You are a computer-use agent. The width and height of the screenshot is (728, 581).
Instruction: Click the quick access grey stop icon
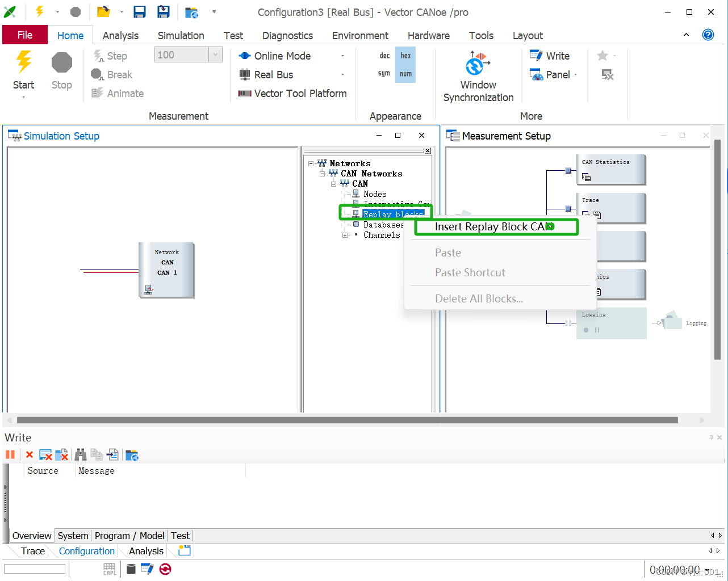coord(76,12)
